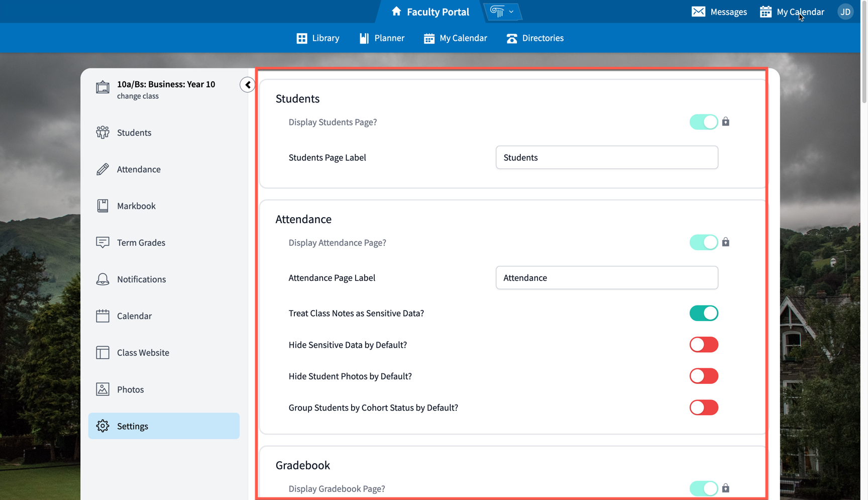
Task: Open Term Grades from the sidebar
Action: [x=102, y=242]
